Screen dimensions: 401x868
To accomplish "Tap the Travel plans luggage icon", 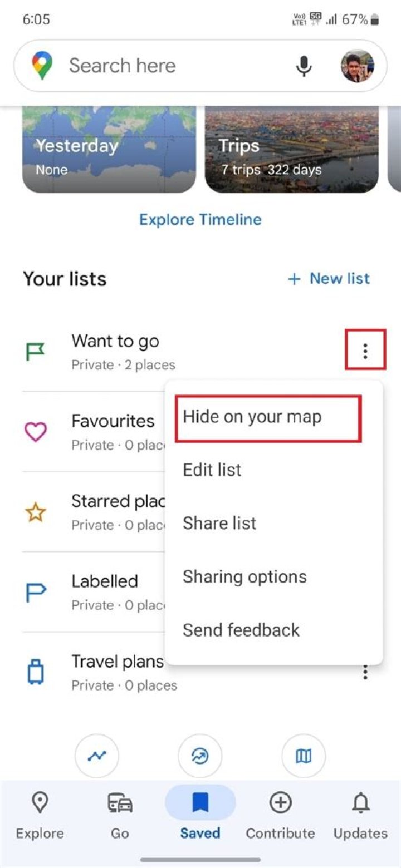I will coord(35,672).
